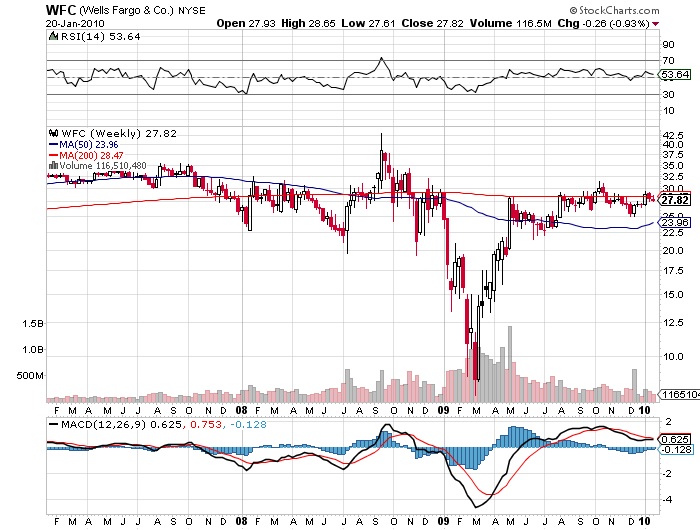Click the WFC (Weekly) candlestick legend icon
The width and height of the screenshot is (700, 530).
click(54, 133)
